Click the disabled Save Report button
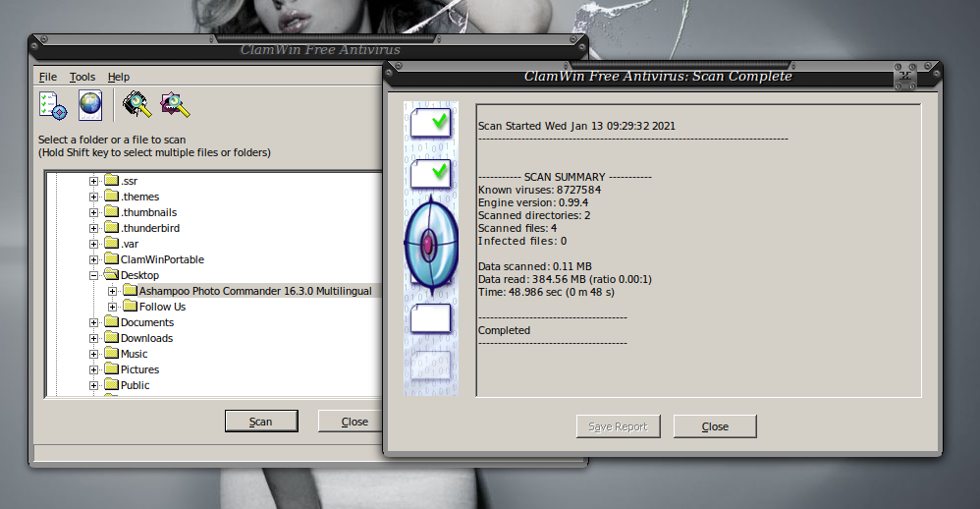This screenshot has height=509, width=980. click(618, 426)
